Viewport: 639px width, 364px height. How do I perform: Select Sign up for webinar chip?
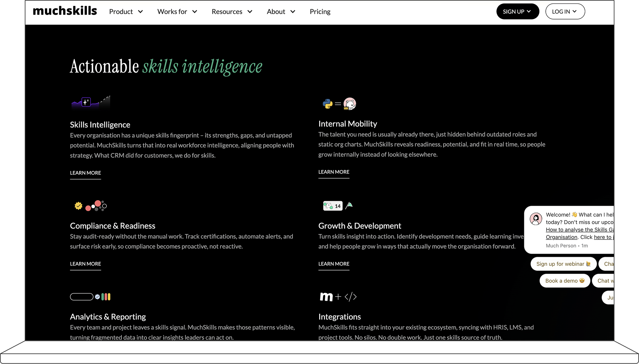pyautogui.click(x=563, y=264)
